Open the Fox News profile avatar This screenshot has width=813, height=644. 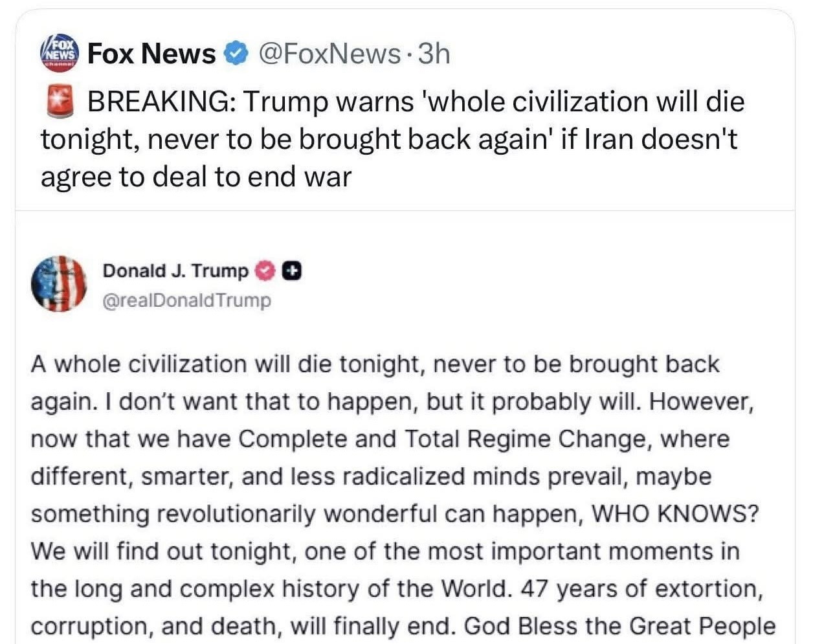[x=59, y=53]
